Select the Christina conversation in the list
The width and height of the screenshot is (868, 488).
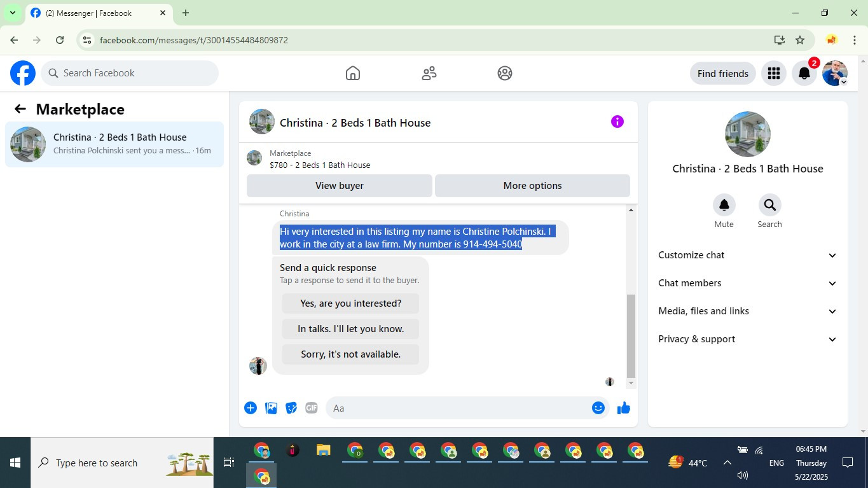tap(114, 144)
